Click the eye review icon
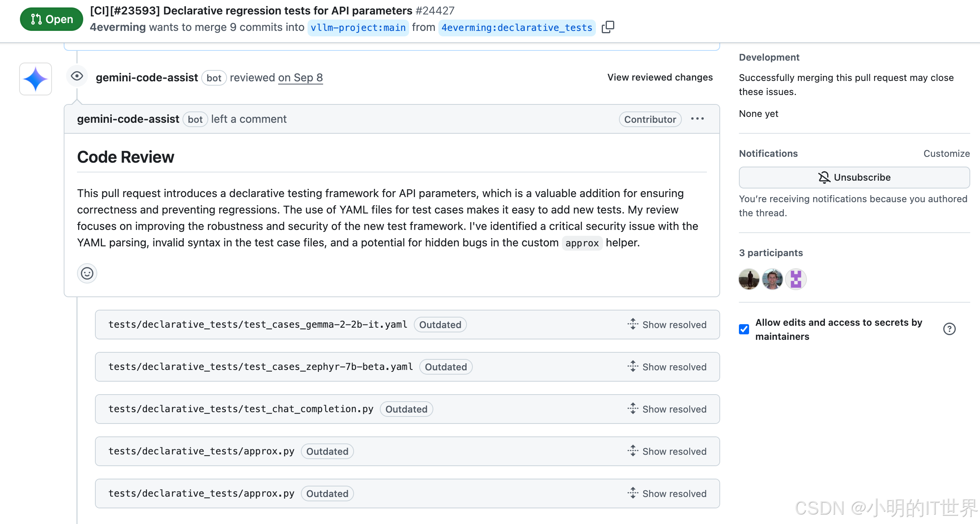Screen dimensions: 980x524 coord(77,76)
